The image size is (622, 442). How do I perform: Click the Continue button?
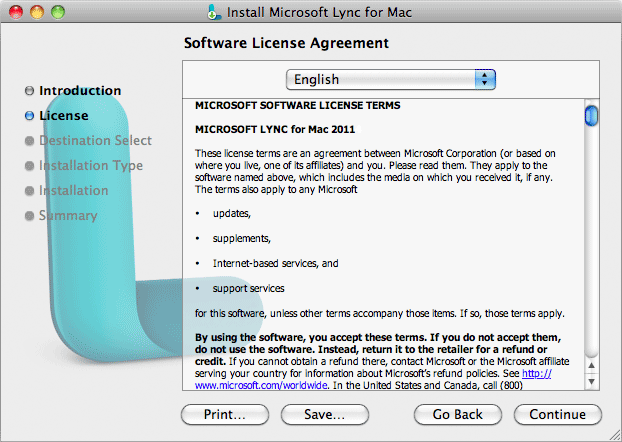point(557,414)
